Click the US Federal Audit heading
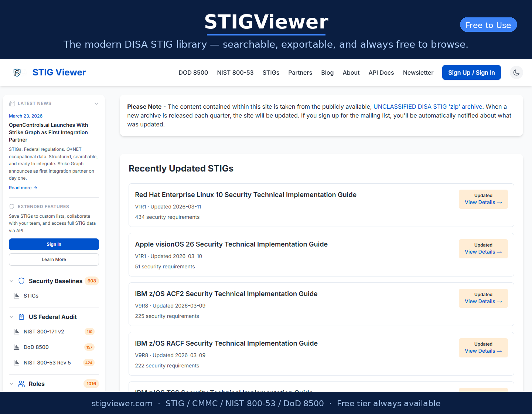Image resolution: width=532 pixels, height=414 pixels. point(53,317)
